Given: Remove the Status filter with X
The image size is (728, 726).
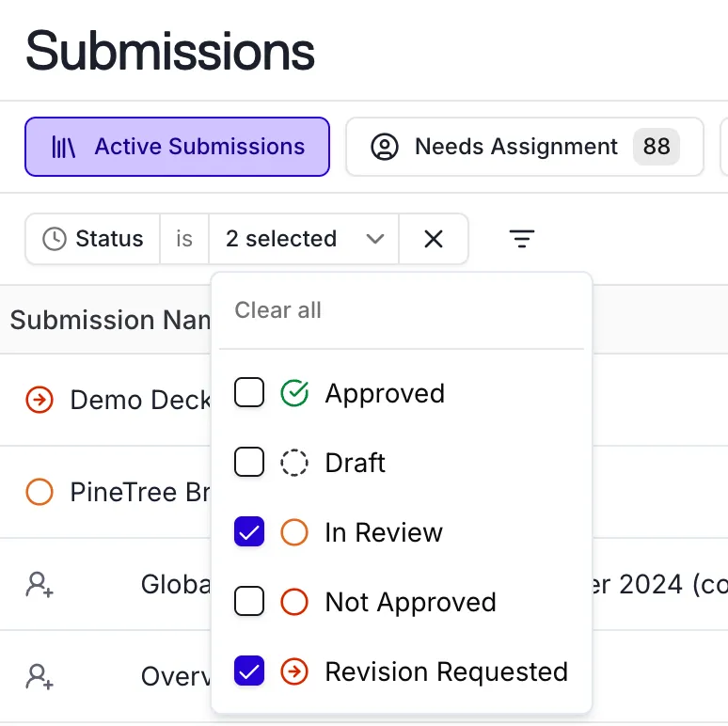Looking at the screenshot, I should (x=434, y=239).
